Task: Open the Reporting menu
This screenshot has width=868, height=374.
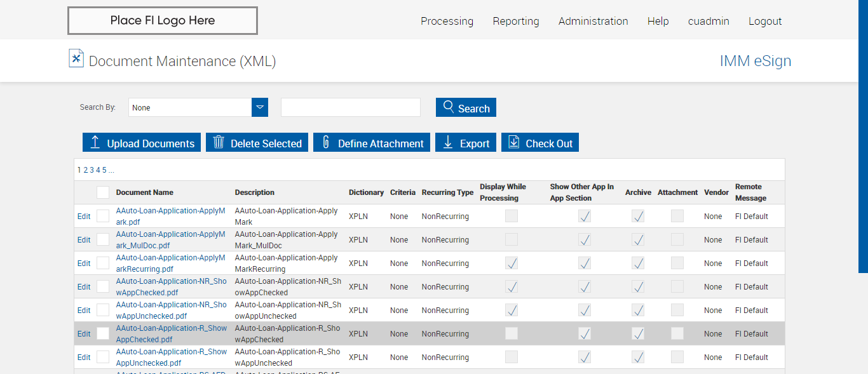Action: (515, 21)
